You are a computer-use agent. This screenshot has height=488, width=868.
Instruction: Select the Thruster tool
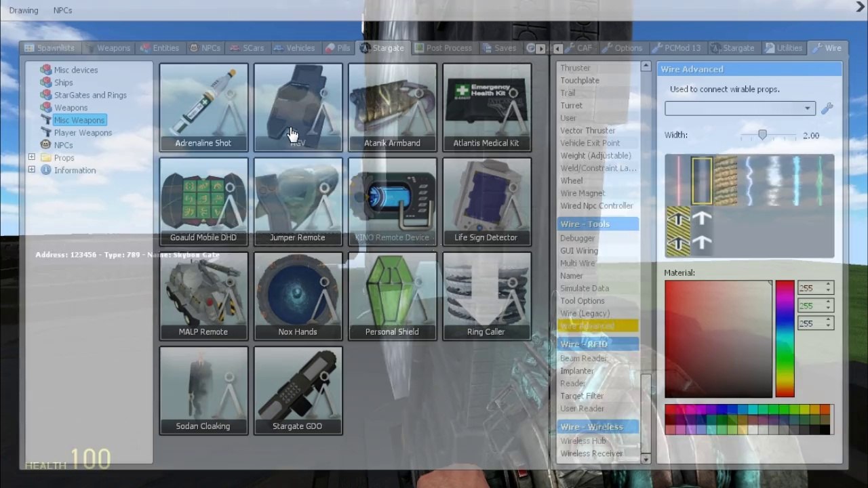click(575, 68)
